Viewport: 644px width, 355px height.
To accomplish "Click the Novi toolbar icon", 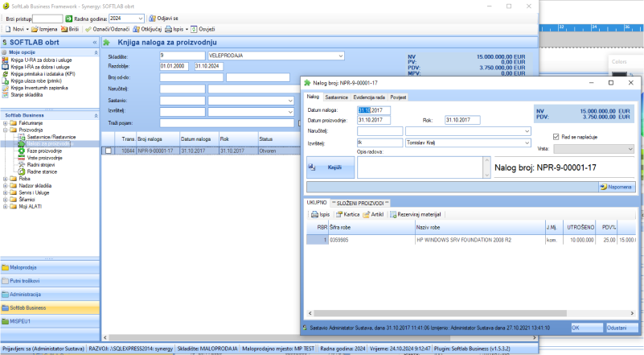I will click(8, 29).
